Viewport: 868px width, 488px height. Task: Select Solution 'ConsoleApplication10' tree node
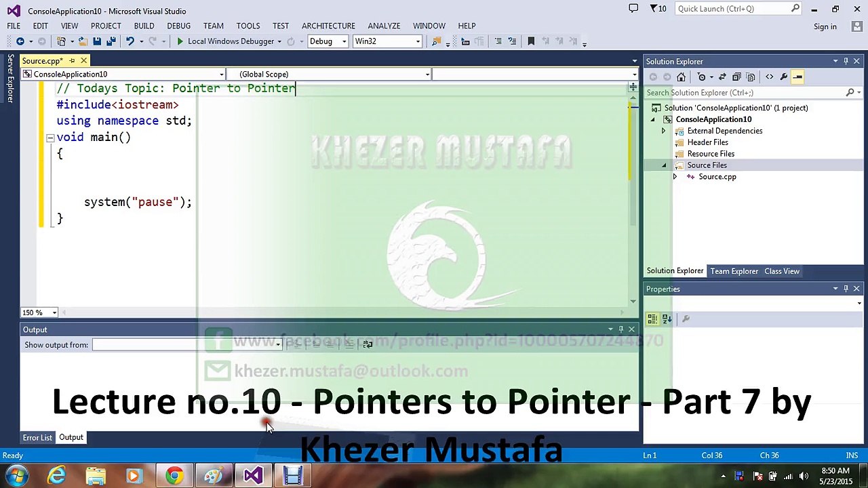[736, 108]
